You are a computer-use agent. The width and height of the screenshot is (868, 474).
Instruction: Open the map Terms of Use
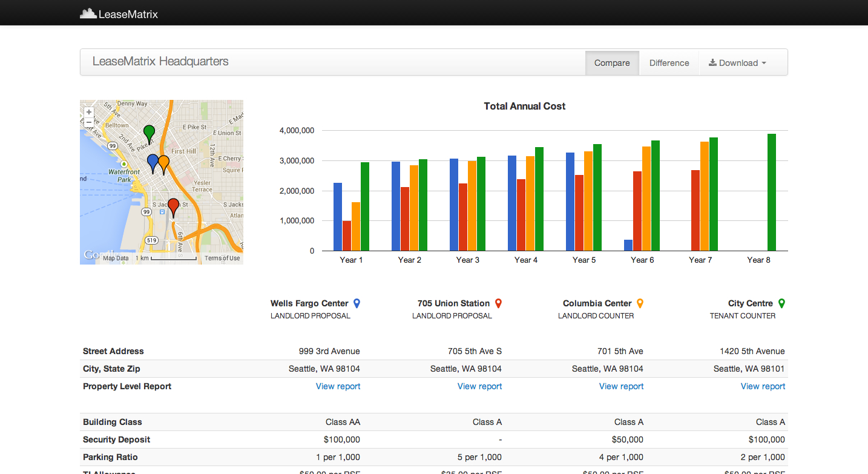click(x=222, y=258)
